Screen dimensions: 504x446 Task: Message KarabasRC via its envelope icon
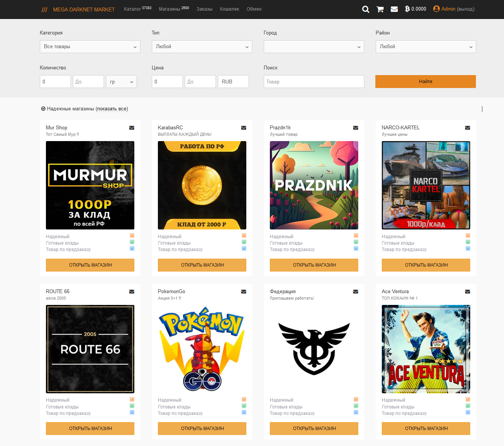pyautogui.click(x=244, y=128)
